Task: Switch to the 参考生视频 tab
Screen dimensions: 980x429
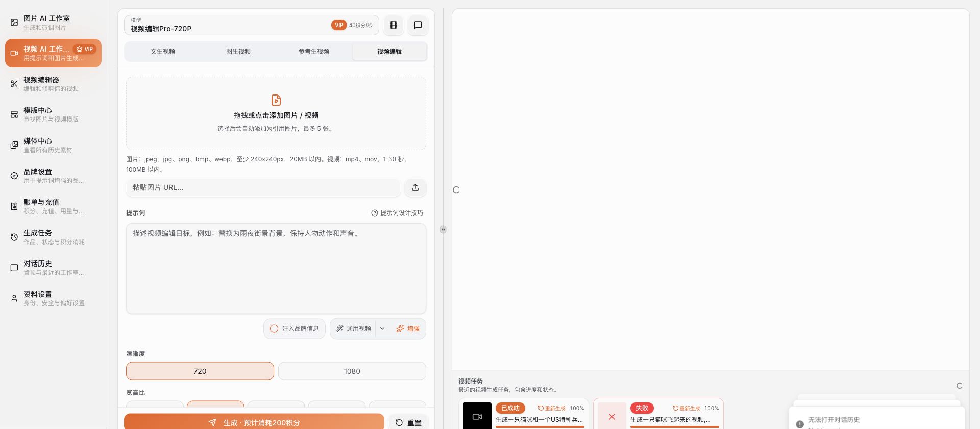Action: [314, 52]
